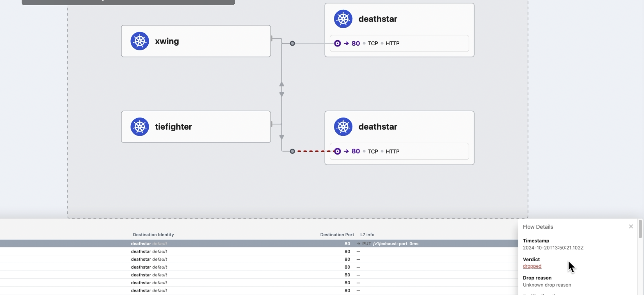Click the Flow Details panel scrollbar
The height and width of the screenshot is (295, 644).
640,229
